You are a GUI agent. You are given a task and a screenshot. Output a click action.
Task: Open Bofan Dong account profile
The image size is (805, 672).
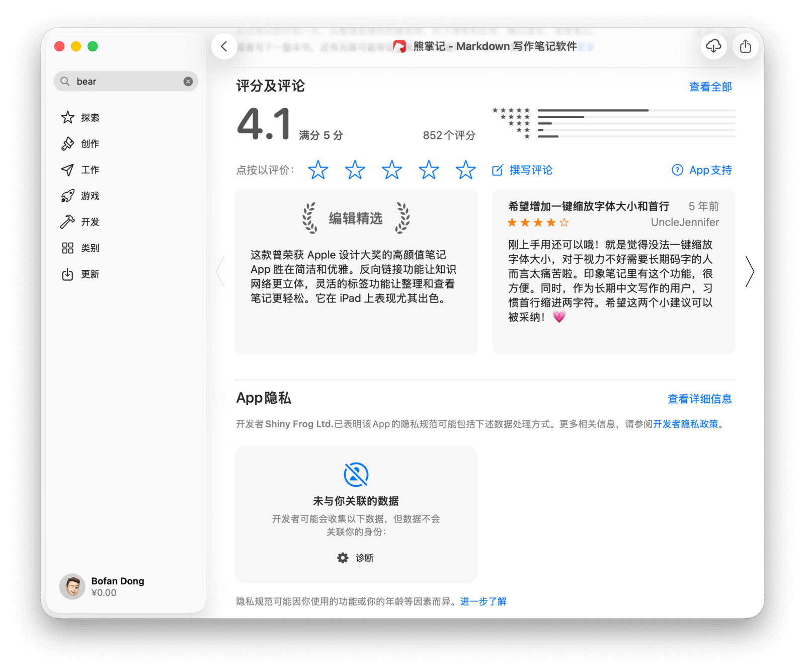pos(102,586)
